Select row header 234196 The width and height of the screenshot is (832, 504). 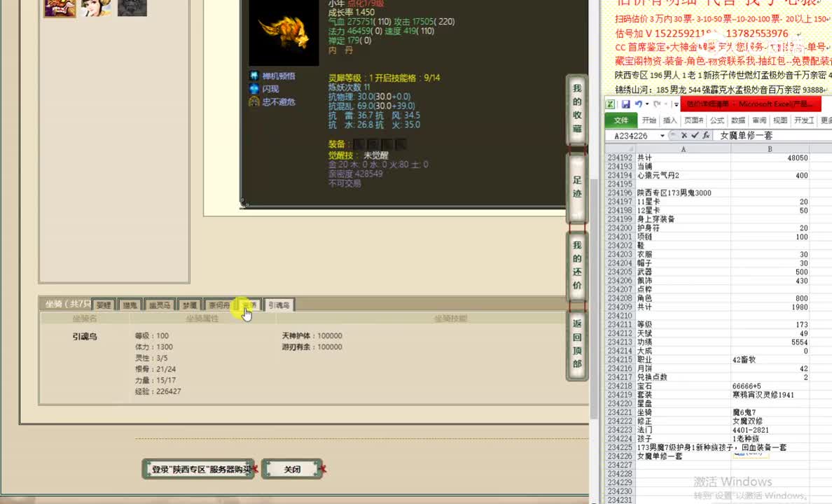620,192
